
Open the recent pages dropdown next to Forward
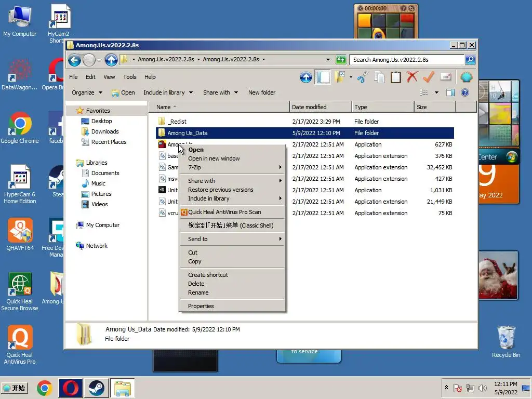pos(99,60)
